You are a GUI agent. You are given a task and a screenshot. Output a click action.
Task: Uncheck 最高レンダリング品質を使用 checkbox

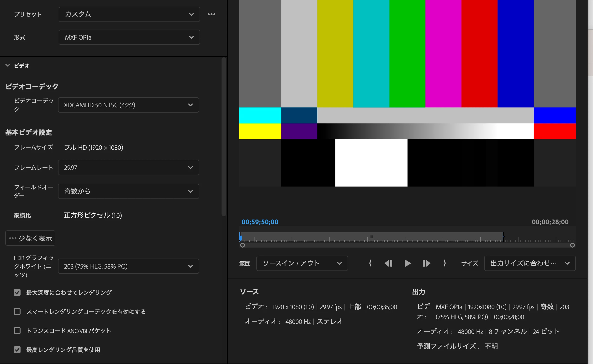17,349
